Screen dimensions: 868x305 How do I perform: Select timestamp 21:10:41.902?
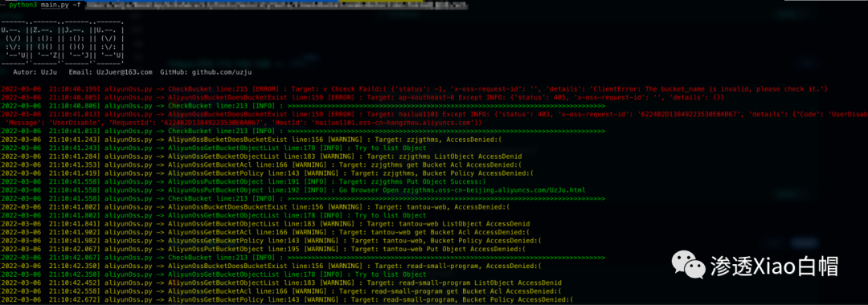(74, 232)
